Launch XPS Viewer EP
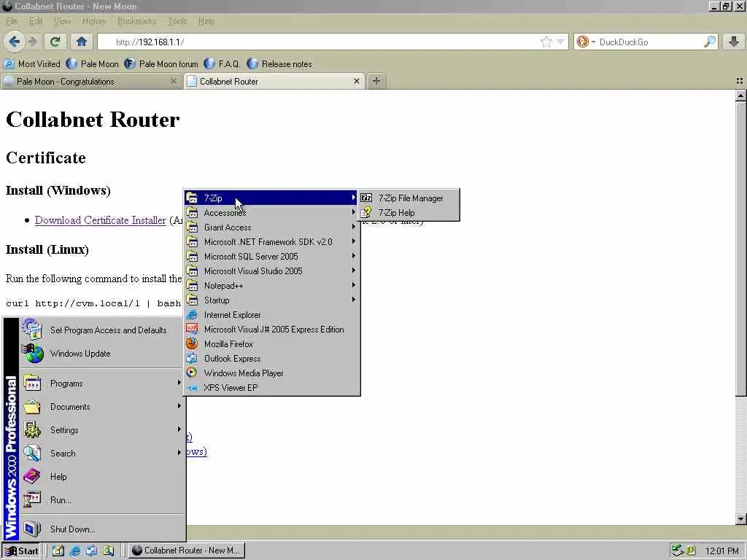The width and height of the screenshot is (747, 560). (x=271, y=388)
